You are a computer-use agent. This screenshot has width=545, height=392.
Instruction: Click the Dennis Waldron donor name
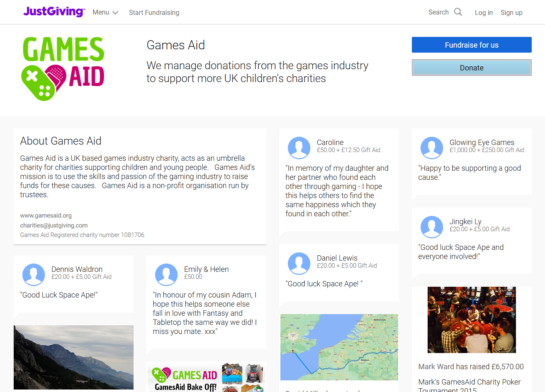[77, 269]
